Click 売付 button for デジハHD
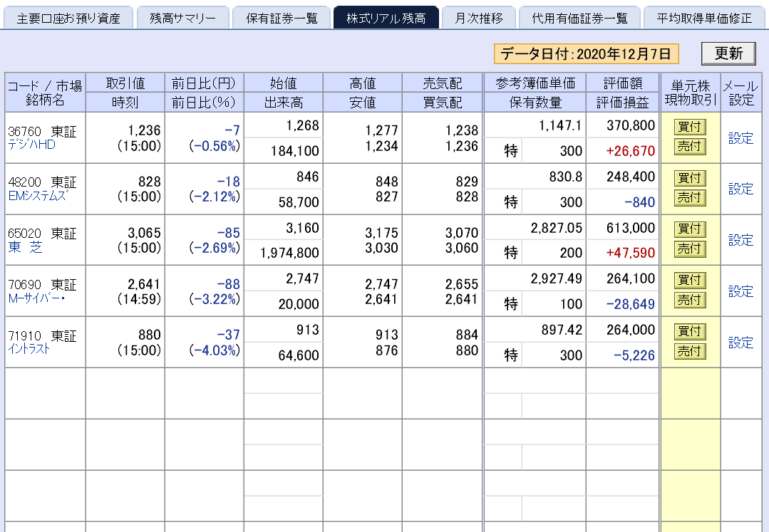The width and height of the screenshot is (769, 532). 688,147
